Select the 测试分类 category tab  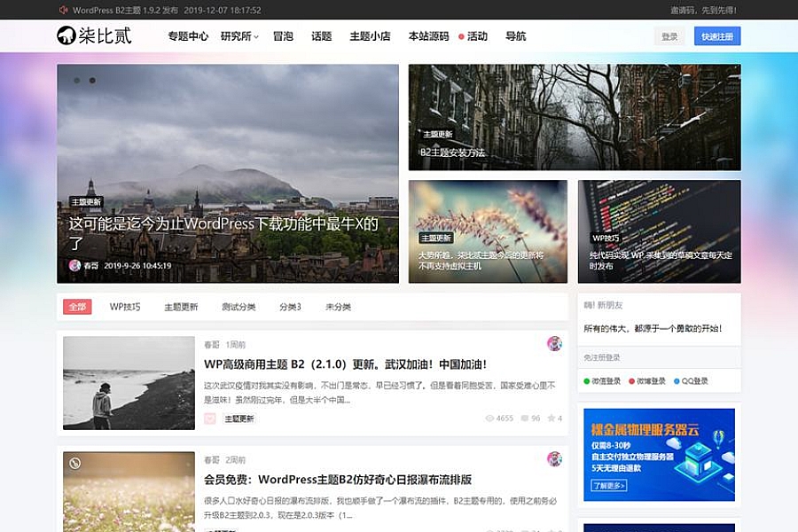pos(239,307)
